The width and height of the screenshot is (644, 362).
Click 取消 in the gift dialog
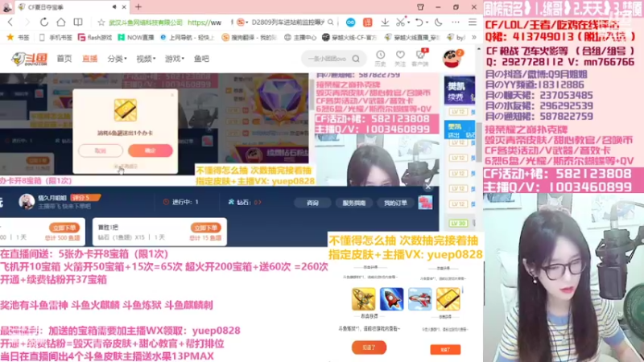(x=100, y=150)
